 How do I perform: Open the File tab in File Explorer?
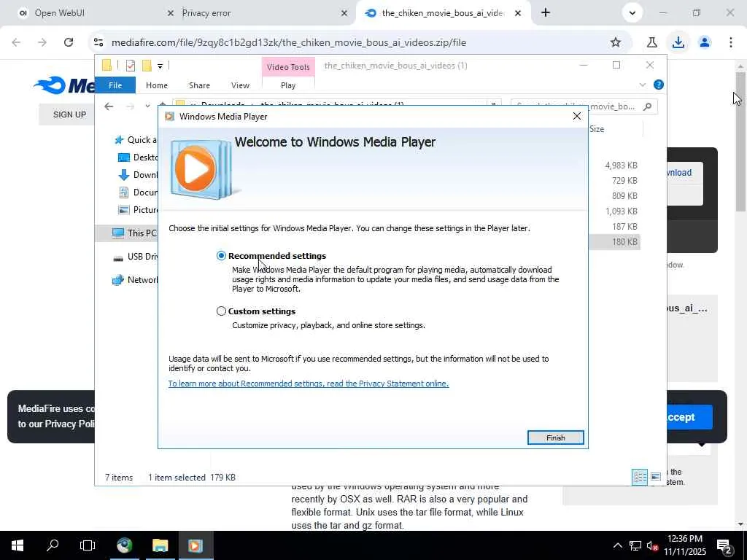click(115, 85)
